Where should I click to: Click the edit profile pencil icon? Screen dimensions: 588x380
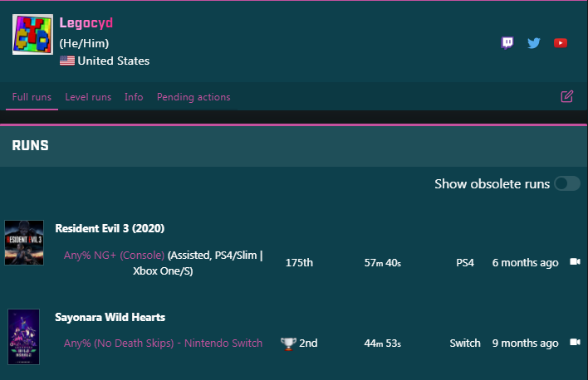pyautogui.click(x=566, y=97)
